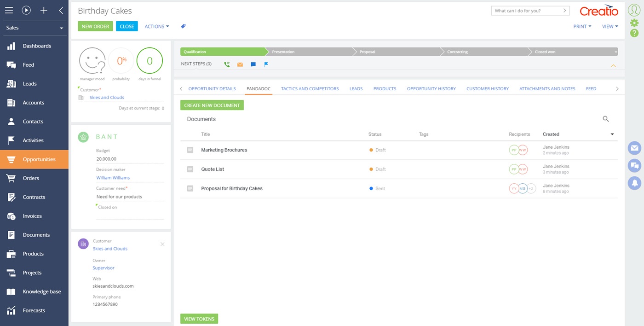Viewport: 644px width, 326px height.
Task: Add a task via the flag icon
Action: [x=266, y=64]
